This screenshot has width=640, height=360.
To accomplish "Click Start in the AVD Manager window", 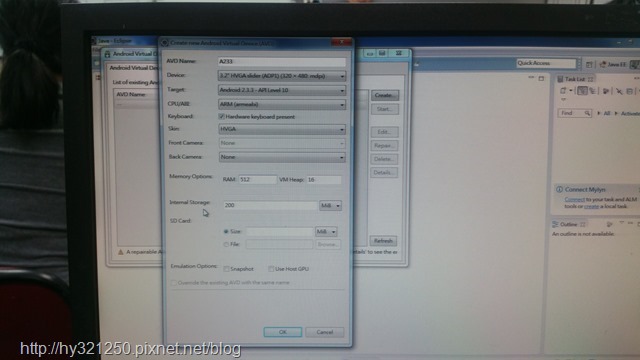I will coord(384,109).
